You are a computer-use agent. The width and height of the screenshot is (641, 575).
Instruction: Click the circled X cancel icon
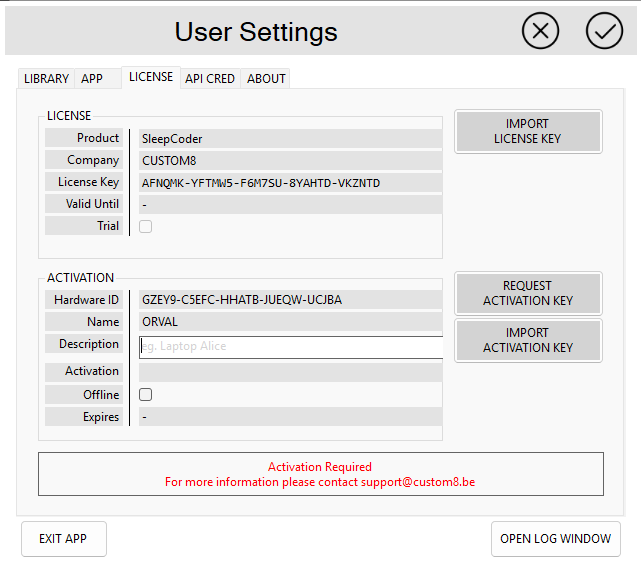(540, 31)
